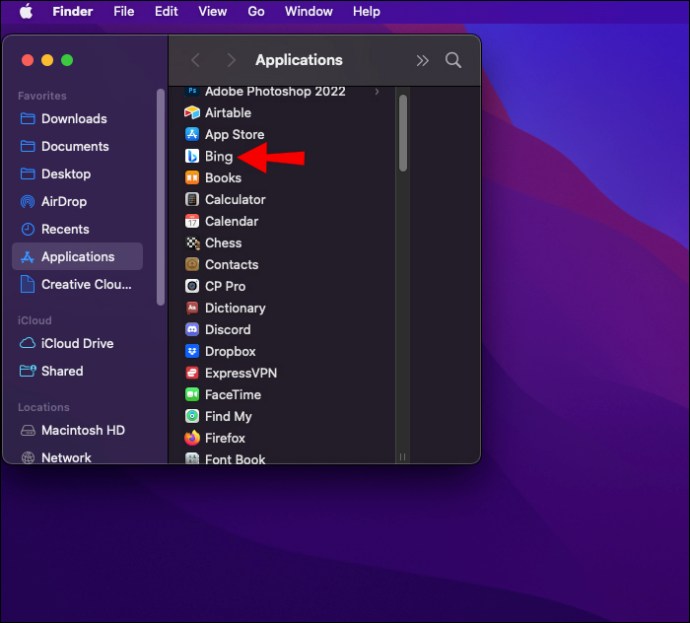
Task: Click the green full-screen window button
Action: [67, 60]
